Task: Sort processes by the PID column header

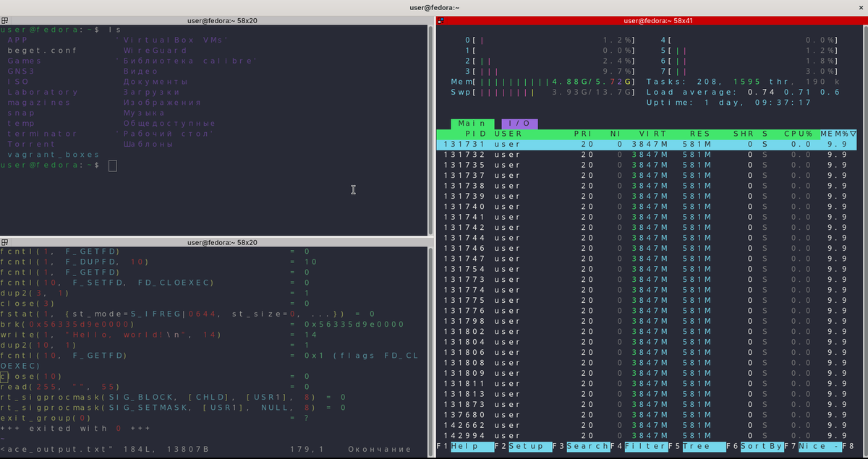Action: click(x=476, y=134)
